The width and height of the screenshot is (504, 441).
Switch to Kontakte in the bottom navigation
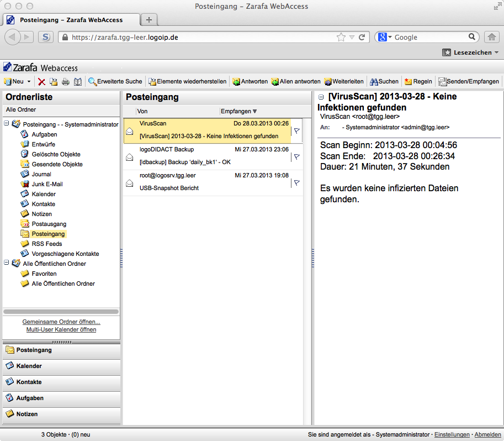[x=61, y=382]
